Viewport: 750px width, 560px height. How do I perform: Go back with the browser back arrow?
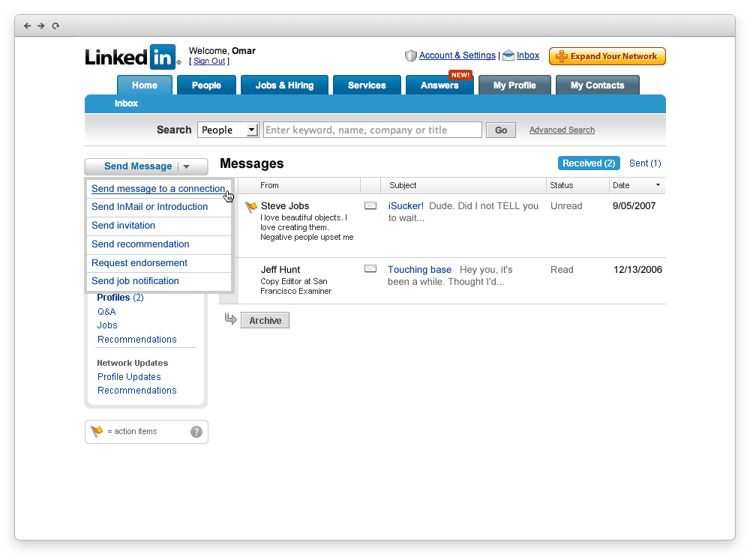tap(27, 25)
